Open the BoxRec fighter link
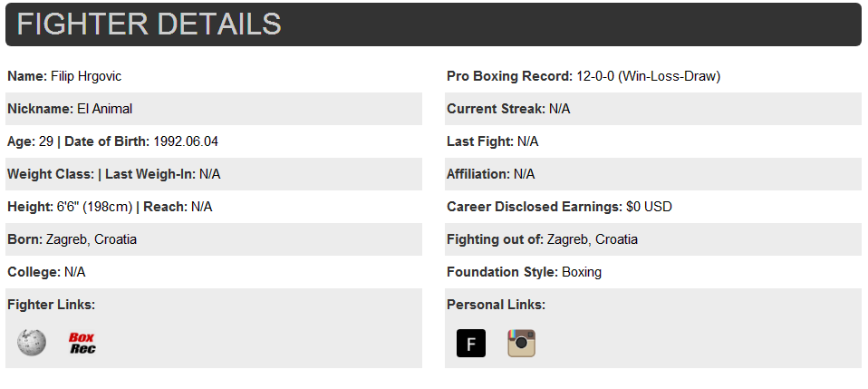Image resolution: width=868 pixels, height=389 pixels. point(82,343)
